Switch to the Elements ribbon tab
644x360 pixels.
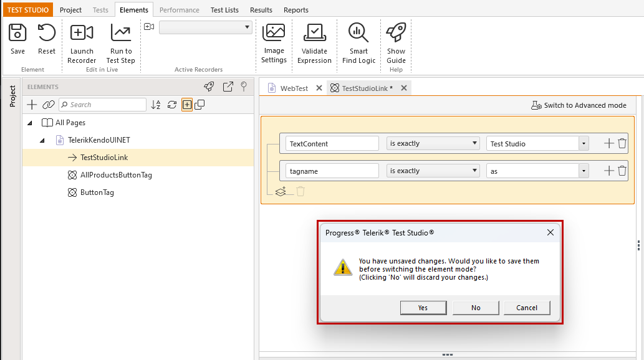pyautogui.click(x=134, y=10)
